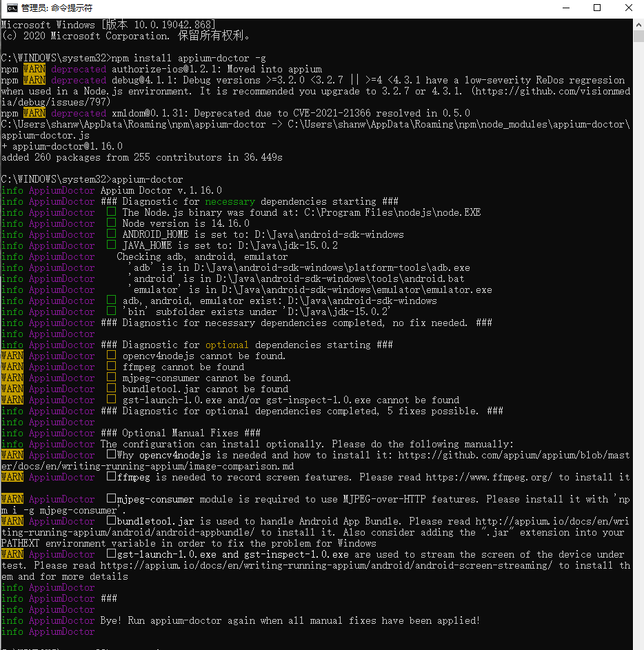
Task: Click the 'deprecated' word on debug@4.1.1 line
Action: coord(79,80)
